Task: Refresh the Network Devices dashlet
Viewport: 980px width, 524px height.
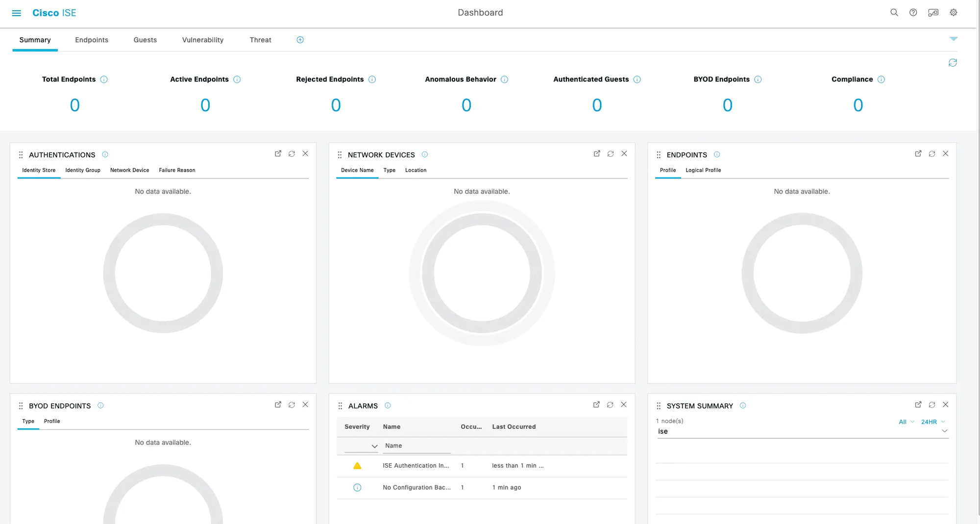Action: pyautogui.click(x=610, y=153)
